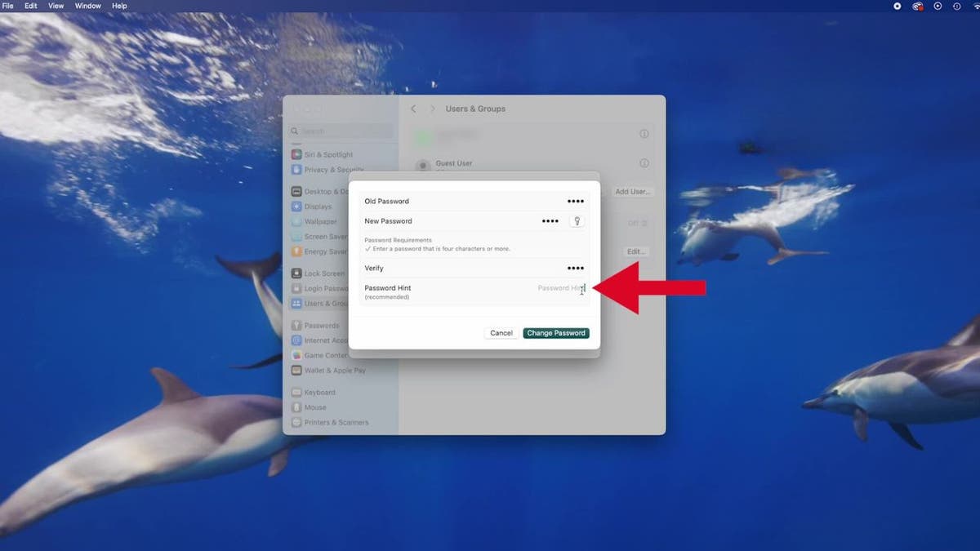Click the Password Requirements label
The width and height of the screenshot is (980, 551).
tap(398, 241)
